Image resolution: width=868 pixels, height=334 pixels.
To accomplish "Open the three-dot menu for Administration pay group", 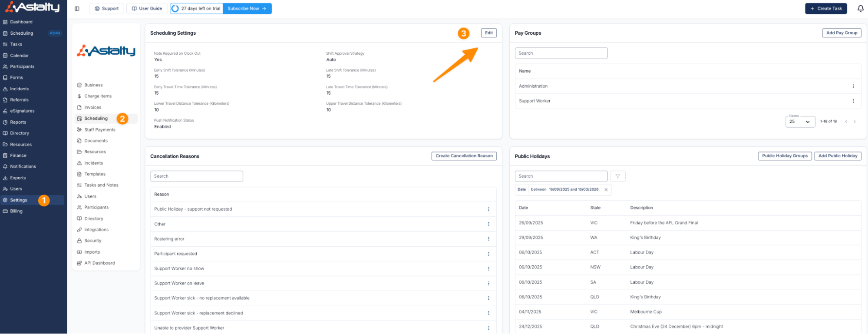I will tap(853, 86).
